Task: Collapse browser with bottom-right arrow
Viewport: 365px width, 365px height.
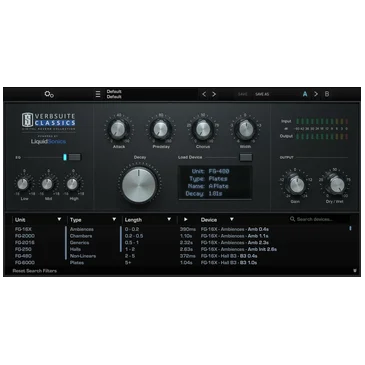Action: click(x=355, y=271)
